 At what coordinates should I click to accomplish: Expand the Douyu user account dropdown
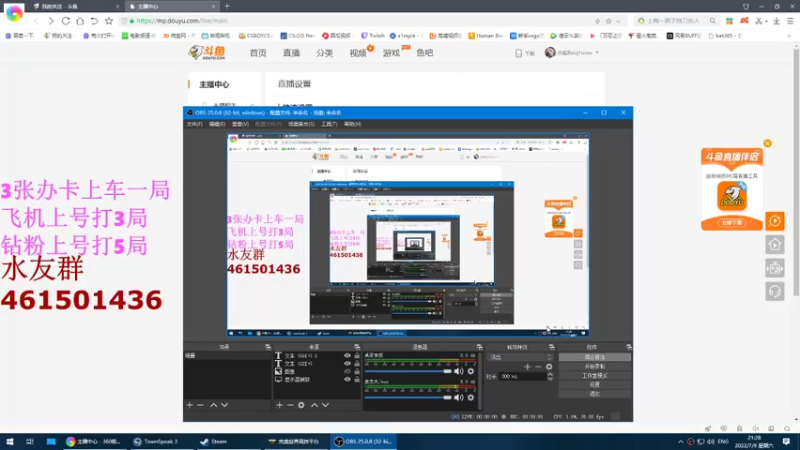(597, 53)
